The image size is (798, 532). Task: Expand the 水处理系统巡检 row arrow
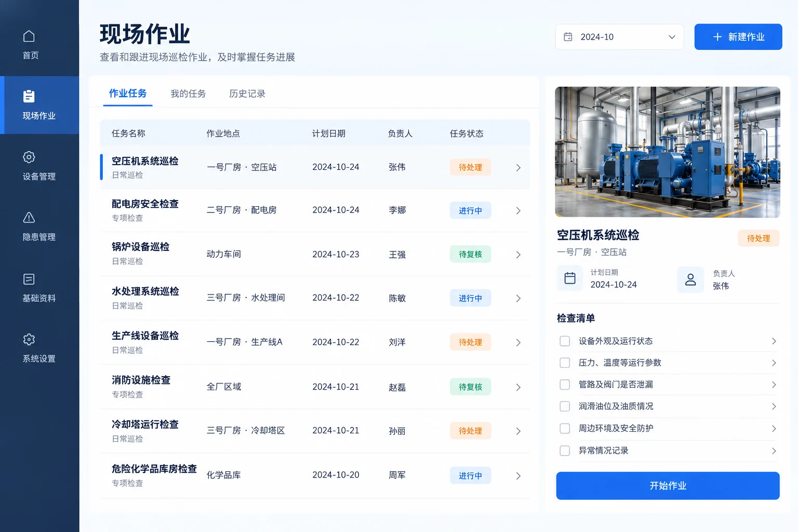pos(518,299)
